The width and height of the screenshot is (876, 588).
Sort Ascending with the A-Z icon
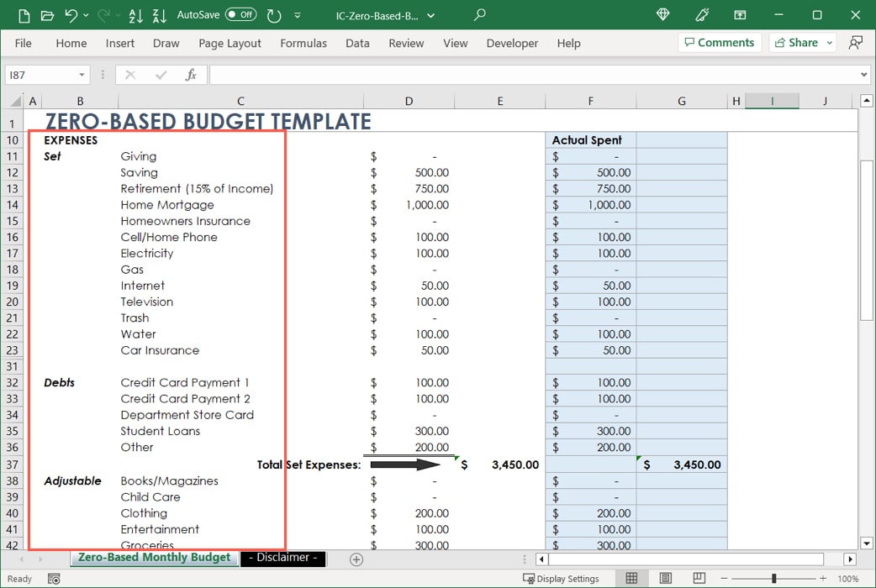138,15
